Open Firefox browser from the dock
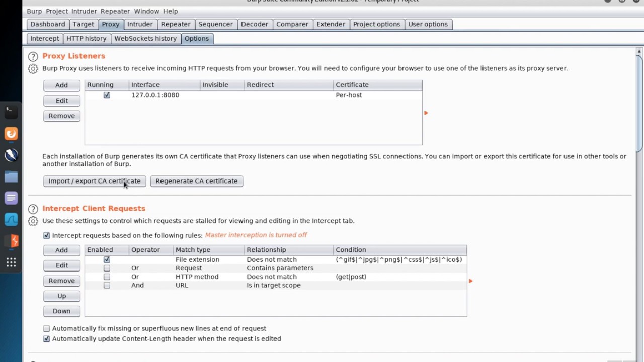 [x=11, y=134]
